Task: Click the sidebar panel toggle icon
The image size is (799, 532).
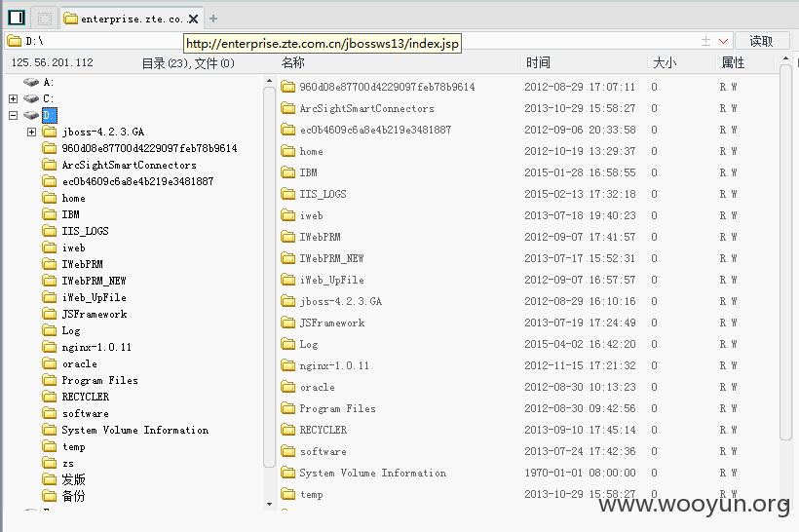Action: pyautogui.click(x=17, y=18)
